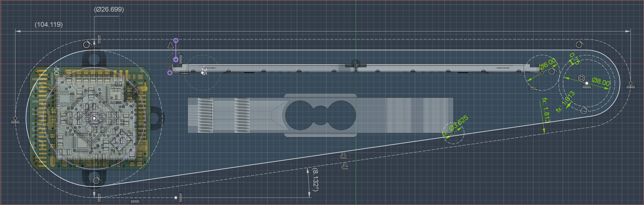Select the Ø8.00 diameter dimension
The width and height of the screenshot is (644, 205).
click(601, 82)
